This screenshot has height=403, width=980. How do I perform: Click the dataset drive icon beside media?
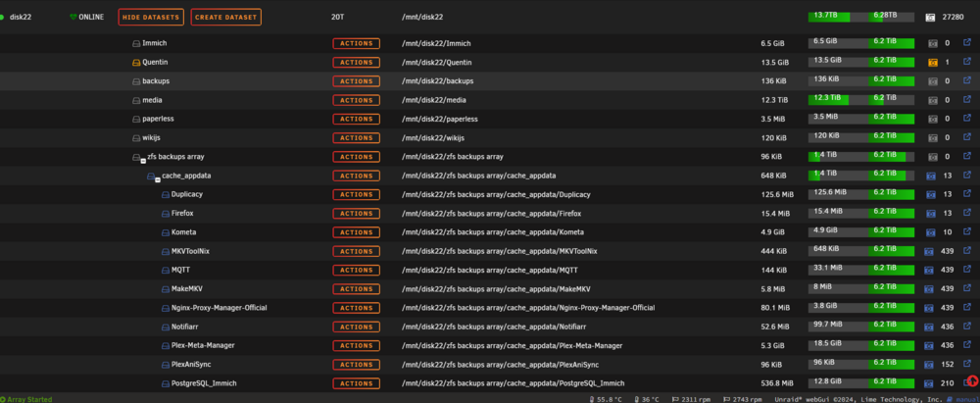tap(136, 100)
